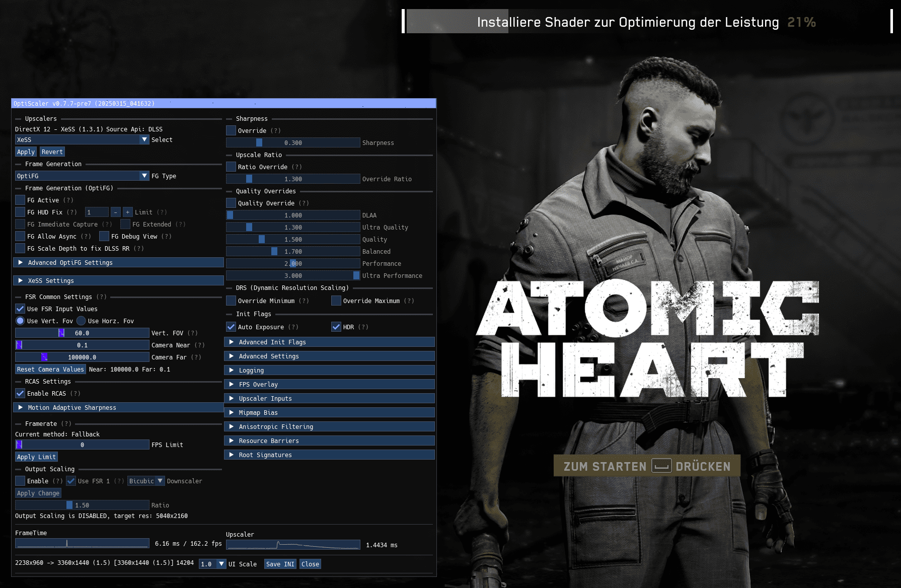Expand Root Signatures section
901x588 pixels.
click(329, 455)
